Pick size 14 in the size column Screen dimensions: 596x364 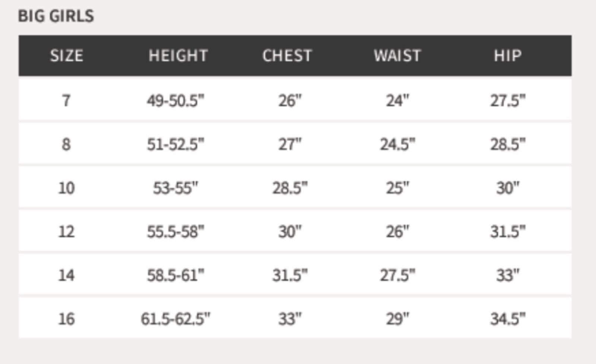(x=66, y=275)
